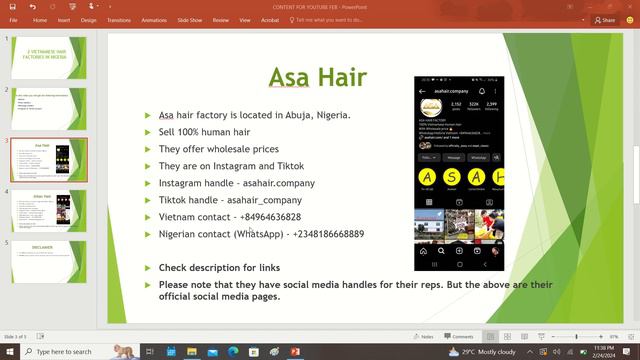Click the Asa Hair slide title
Viewport: 640px width, 360px height.
(318, 77)
